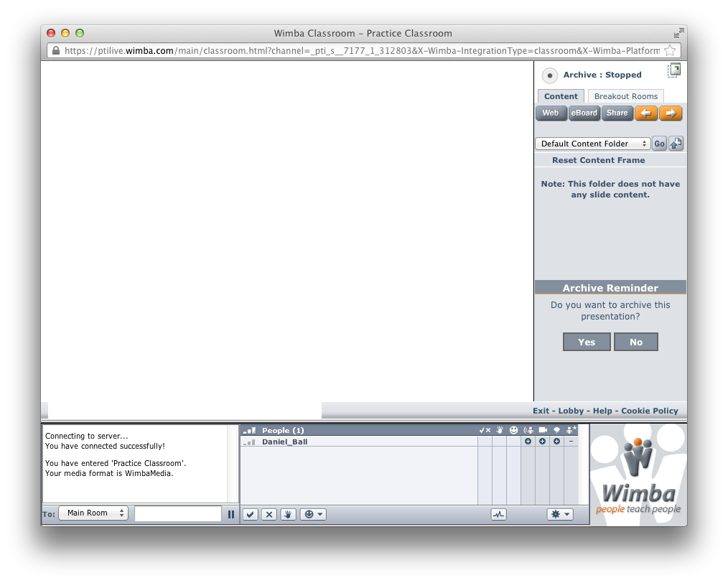The width and height of the screenshot is (728, 583).
Task: Switch to the Breakout Rooms tab
Action: click(x=626, y=96)
